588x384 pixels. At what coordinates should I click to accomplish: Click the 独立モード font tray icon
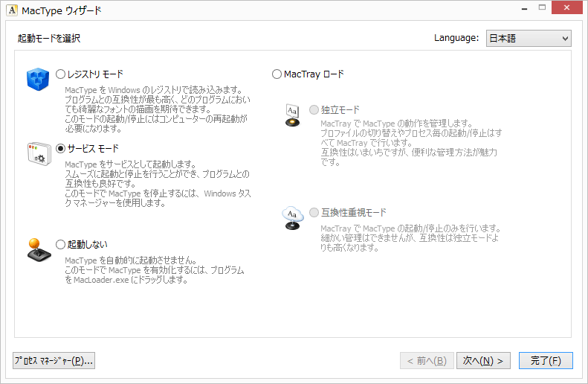(x=292, y=115)
